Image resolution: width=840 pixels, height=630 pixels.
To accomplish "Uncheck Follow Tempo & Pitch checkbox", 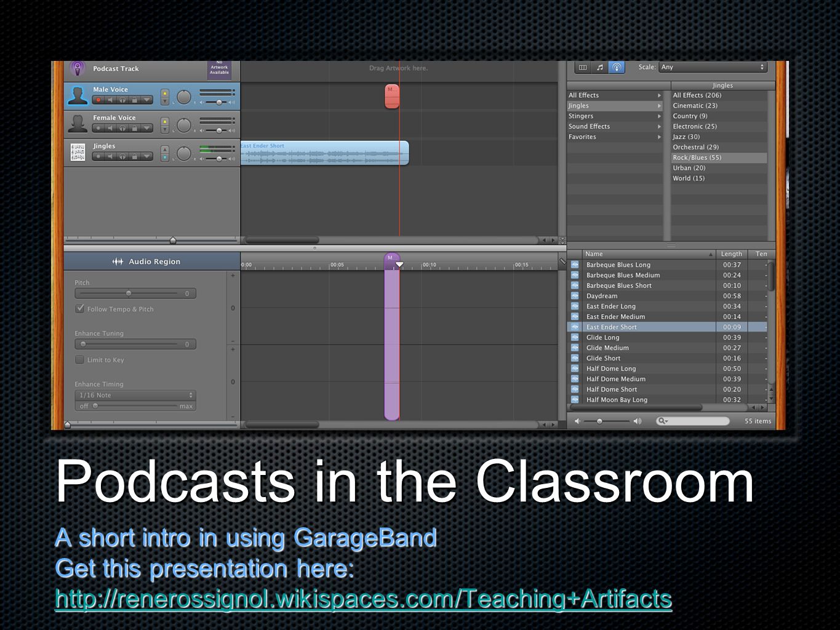I will pyautogui.click(x=79, y=309).
